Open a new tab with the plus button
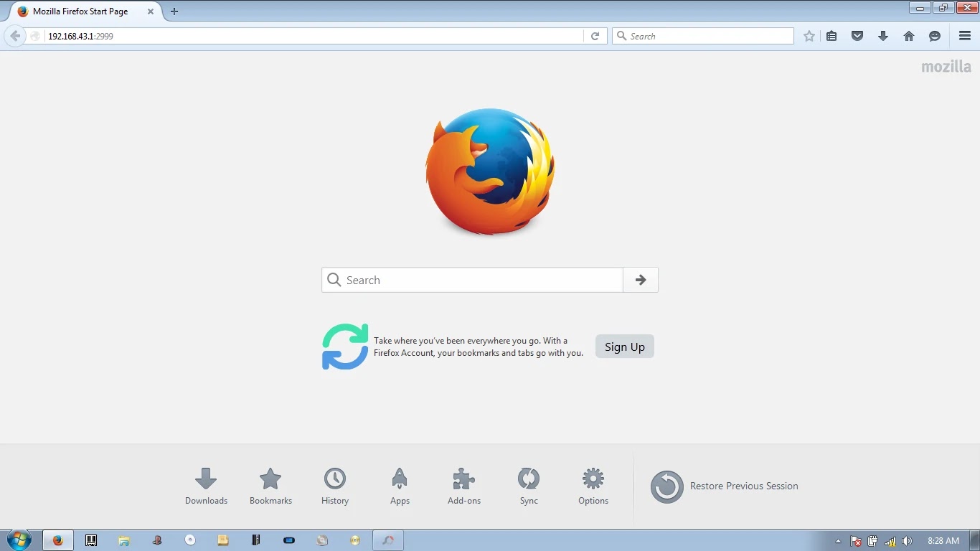 coord(174,11)
